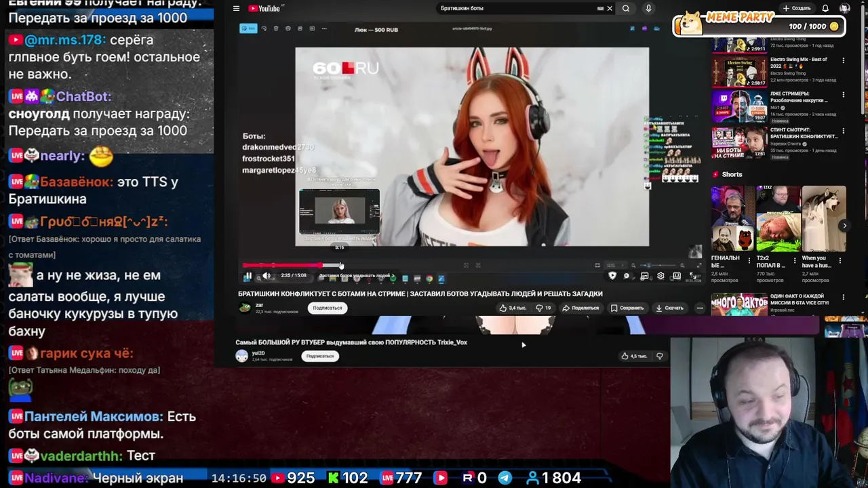Mute the video with speaker icon

(x=267, y=276)
